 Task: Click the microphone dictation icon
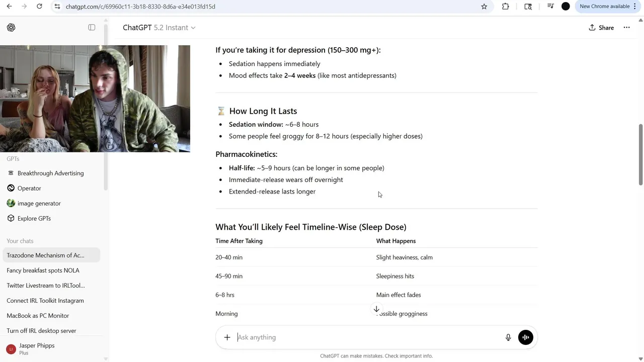pos(508,337)
